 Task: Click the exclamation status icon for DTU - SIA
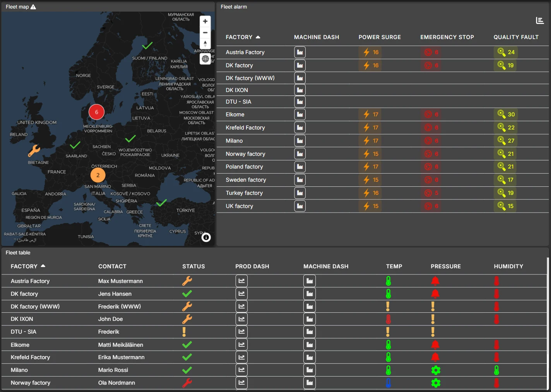click(x=184, y=332)
